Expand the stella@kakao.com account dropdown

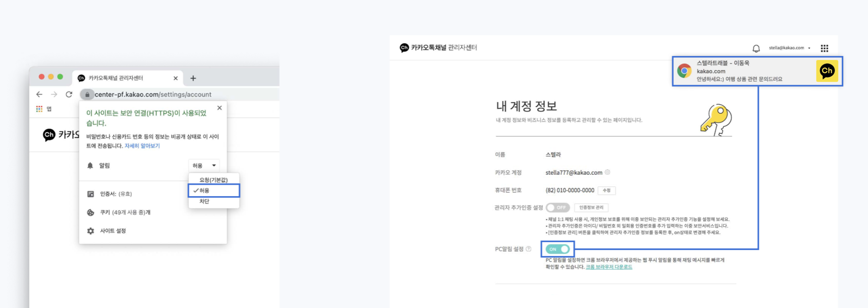tap(790, 48)
